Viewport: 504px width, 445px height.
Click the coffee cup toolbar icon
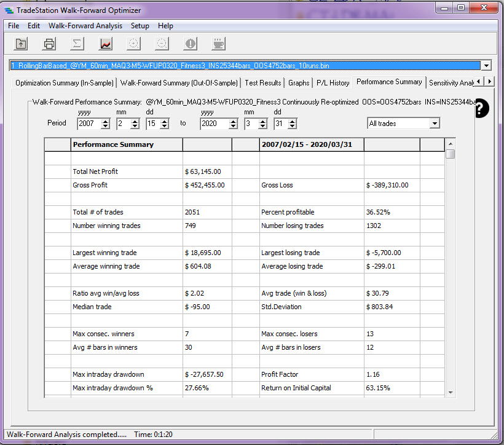[x=219, y=44]
